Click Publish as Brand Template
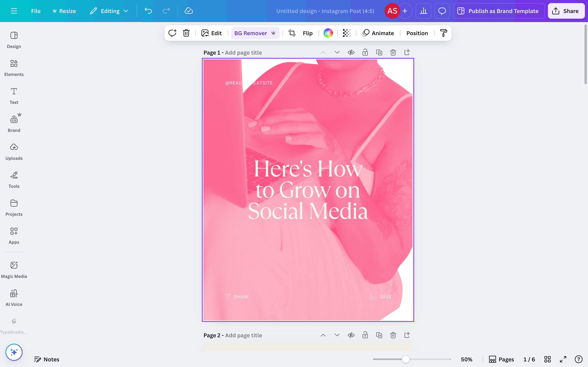Viewport: 588px width, 367px height. pos(499,11)
